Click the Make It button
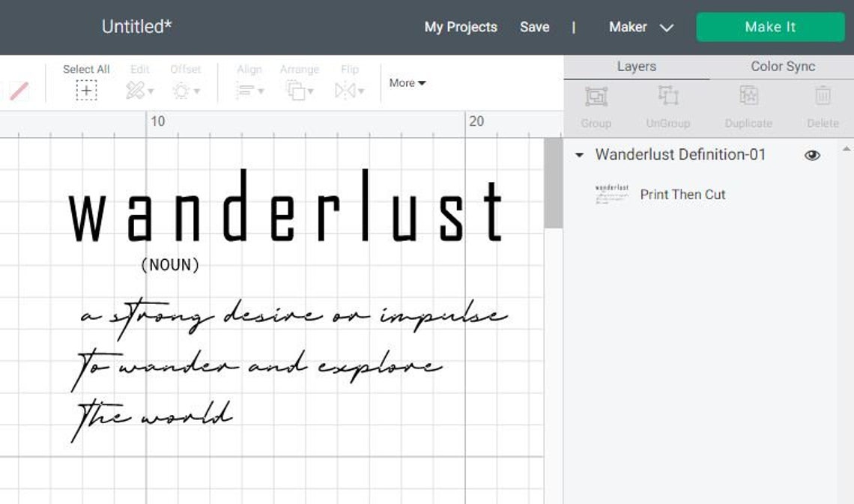 point(770,27)
